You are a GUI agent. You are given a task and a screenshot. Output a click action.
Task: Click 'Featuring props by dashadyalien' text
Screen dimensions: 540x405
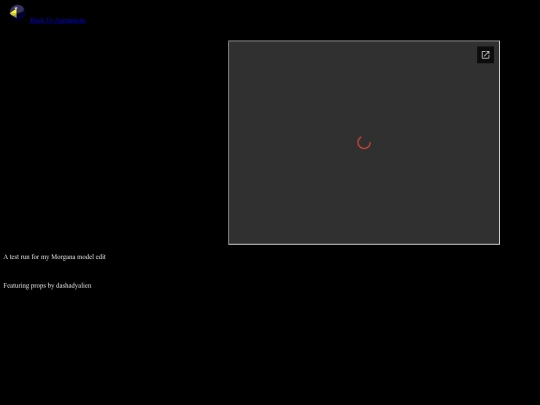click(47, 285)
